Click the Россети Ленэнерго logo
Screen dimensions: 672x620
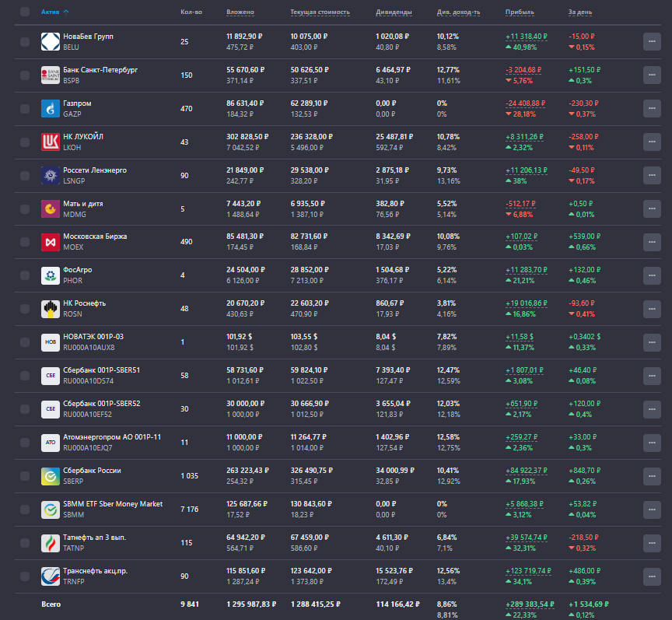51,175
